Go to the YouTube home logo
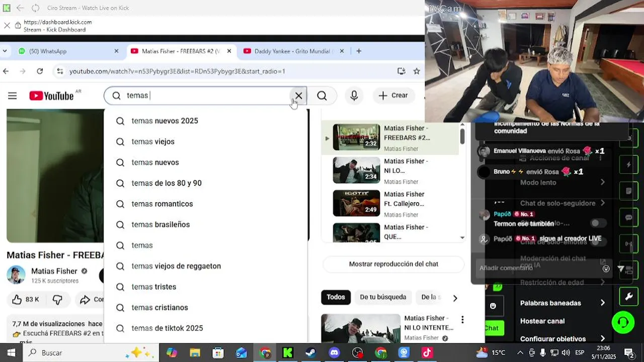 (x=52, y=96)
